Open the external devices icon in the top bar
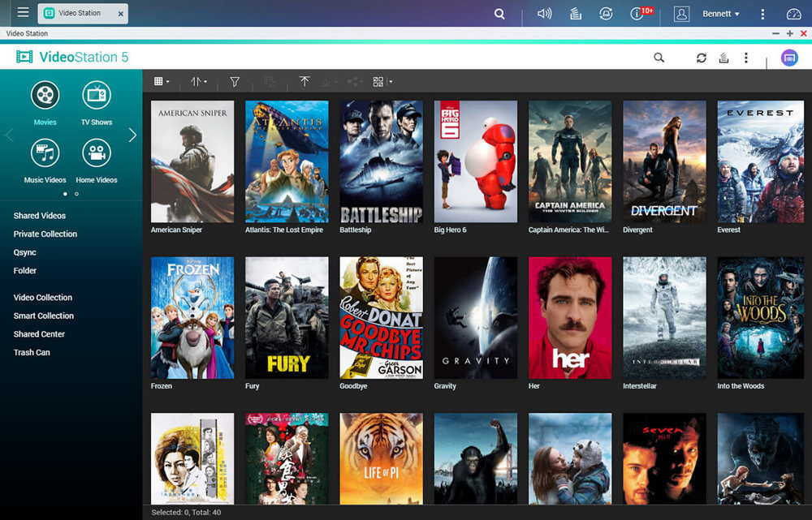The width and height of the screenshot is (812, 520). click(x=606, y=14)
